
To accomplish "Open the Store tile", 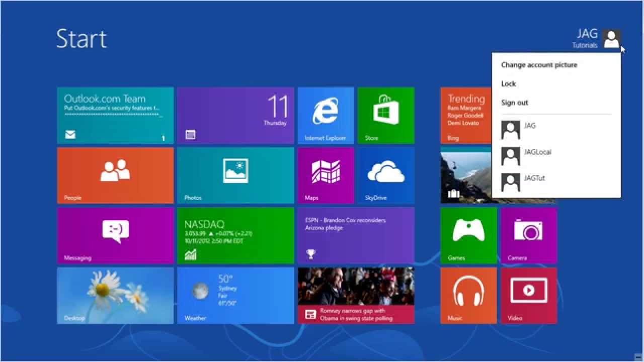I will coord(386,116).
